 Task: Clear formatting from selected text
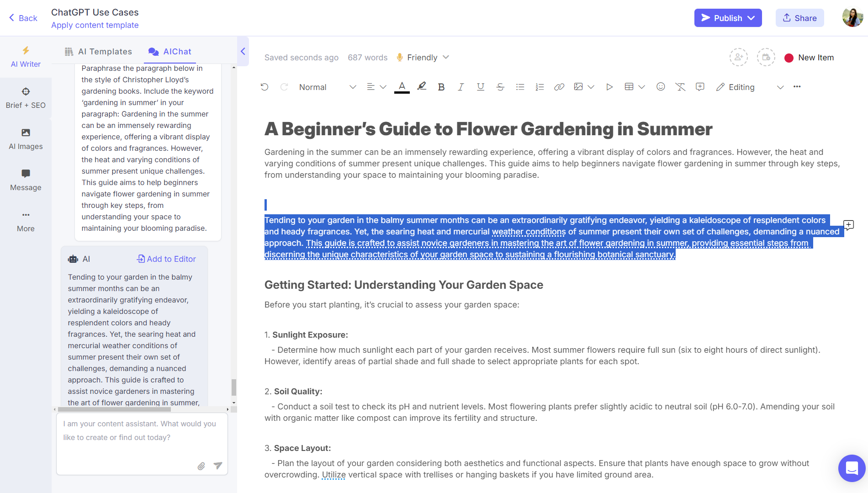coord(680,87)
